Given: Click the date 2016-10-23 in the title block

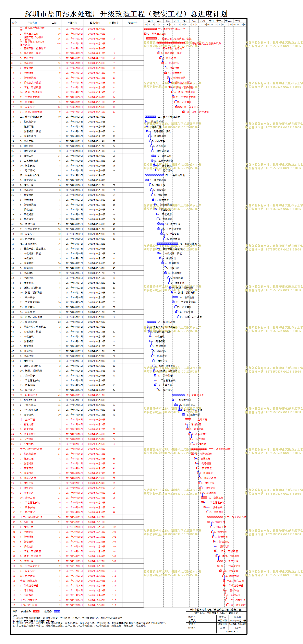Looking at the screenshot, I should pyautogui.click(x=232, y=632).
